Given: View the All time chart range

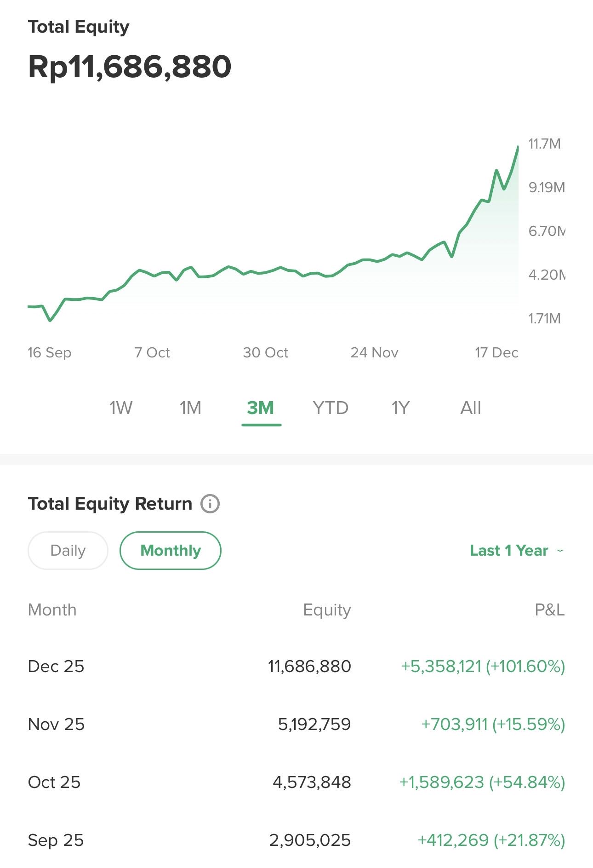Looking at the screenshot, I should pyautogui.click(x=471, y=408).
